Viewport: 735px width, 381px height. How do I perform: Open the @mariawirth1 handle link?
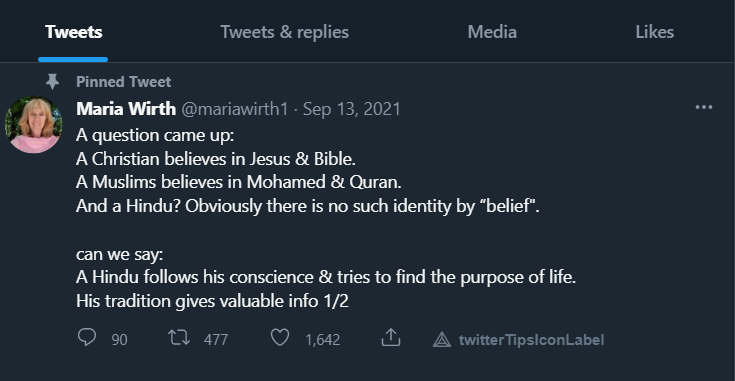pos(234,109)
